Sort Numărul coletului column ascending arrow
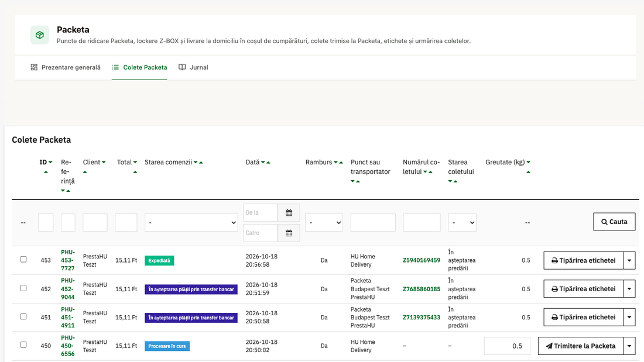This screenshot has width=644, height=362. pyautogui.click(x=430, y=172)
